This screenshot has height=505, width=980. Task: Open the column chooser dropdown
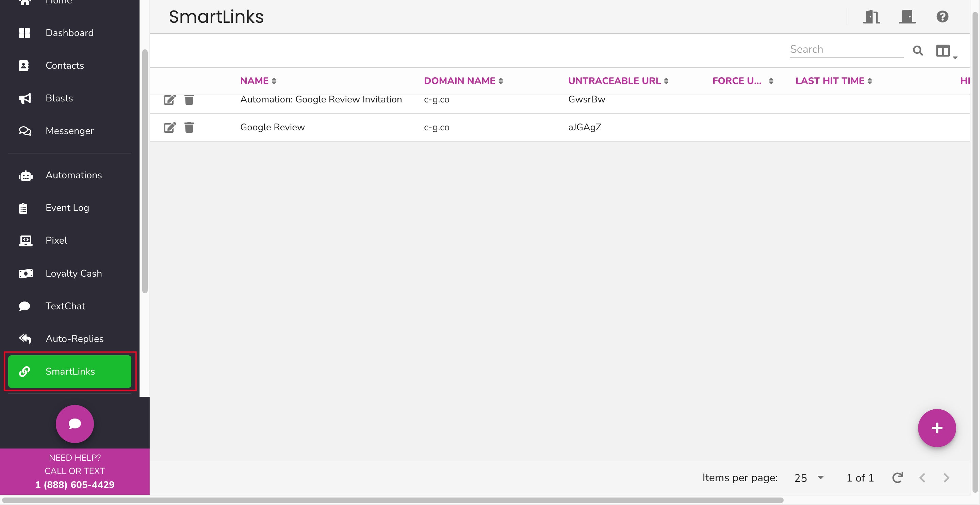946,51
